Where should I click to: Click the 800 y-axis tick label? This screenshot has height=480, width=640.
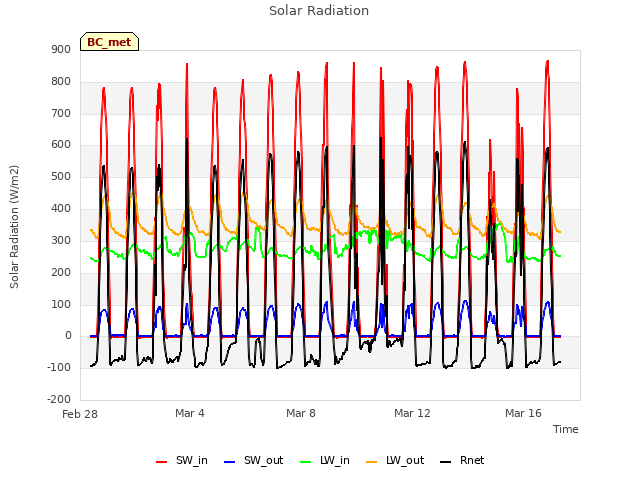click(61, 82)
